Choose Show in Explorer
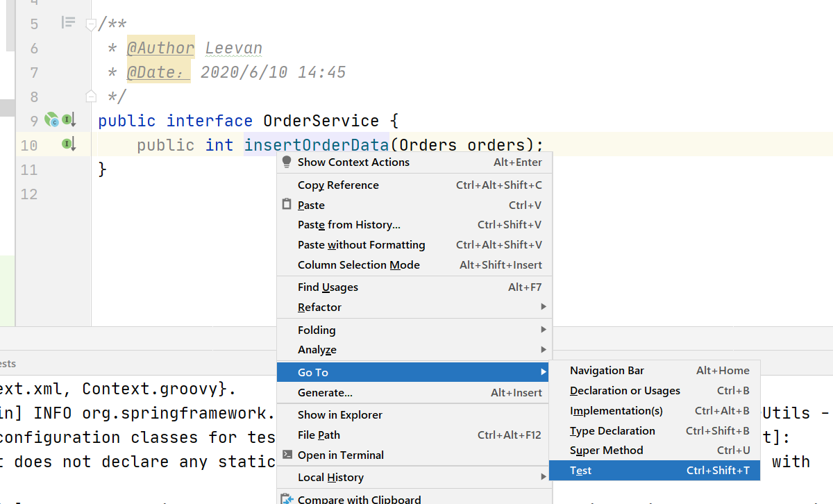Screen dimensions: 833x504 coord(414,415)
